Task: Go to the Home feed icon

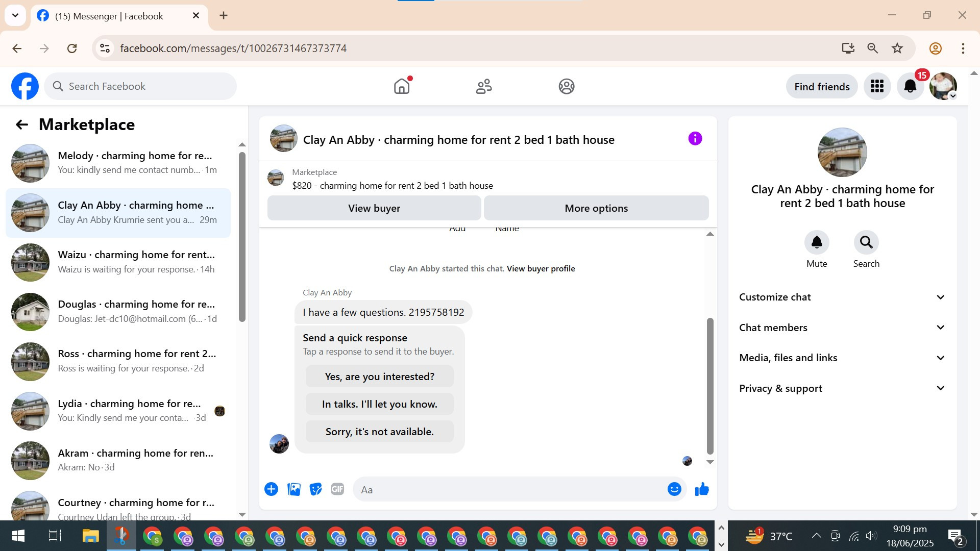Action: tap(402, 86)
